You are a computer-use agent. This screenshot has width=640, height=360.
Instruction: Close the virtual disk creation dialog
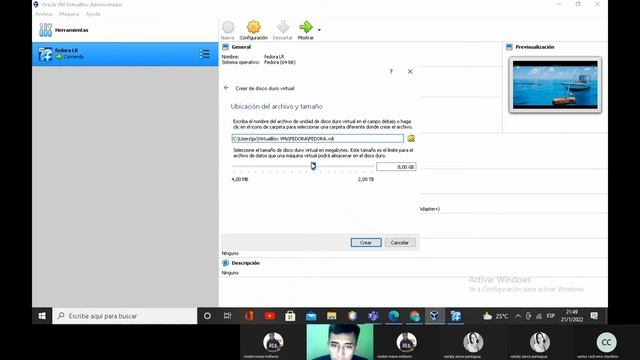[410, 71]
